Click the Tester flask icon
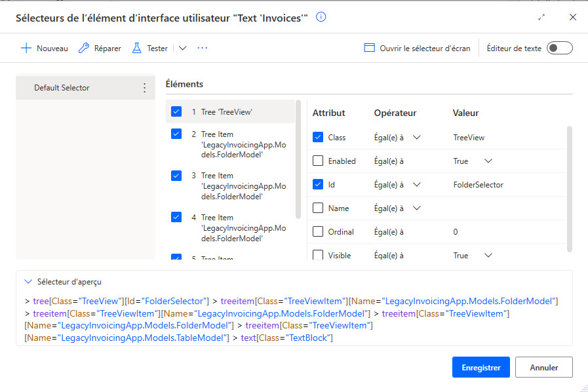588x392 pixels. (x=136, y=48)
